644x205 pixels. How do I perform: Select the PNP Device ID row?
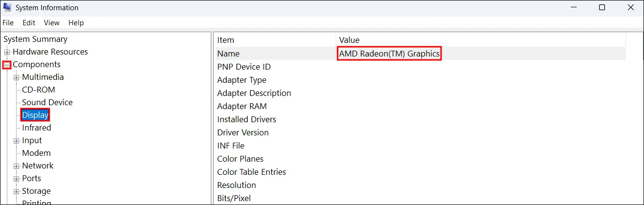point(420,67)
